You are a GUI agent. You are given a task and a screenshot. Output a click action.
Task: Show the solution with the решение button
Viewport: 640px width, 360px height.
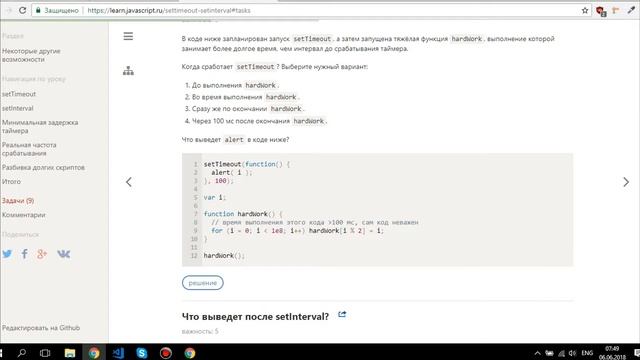pos(202,282)
